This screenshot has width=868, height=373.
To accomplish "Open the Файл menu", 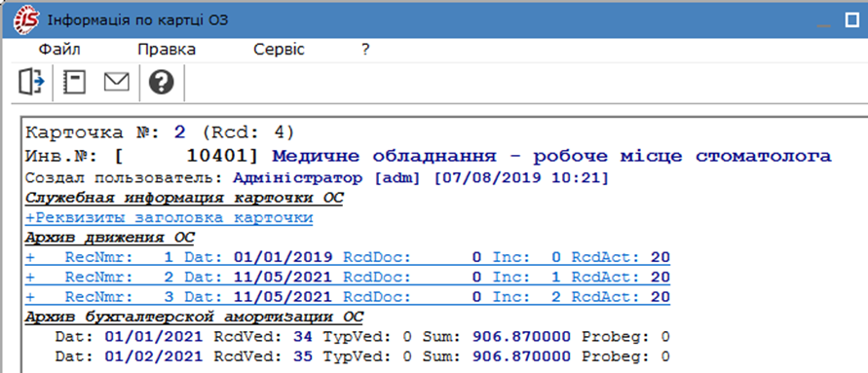I will click(59, 50).
